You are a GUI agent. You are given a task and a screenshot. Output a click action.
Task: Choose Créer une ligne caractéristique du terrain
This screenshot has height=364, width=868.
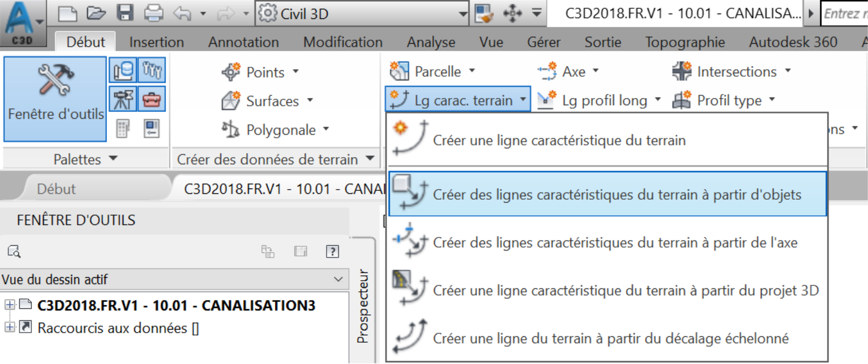pyautogui.click(x=607, y=140)
